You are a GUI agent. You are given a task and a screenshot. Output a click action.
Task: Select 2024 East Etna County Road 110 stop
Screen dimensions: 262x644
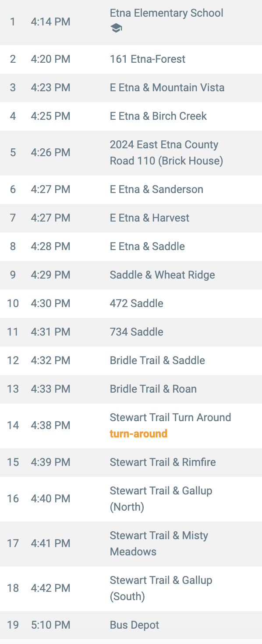tap(131, 153)
